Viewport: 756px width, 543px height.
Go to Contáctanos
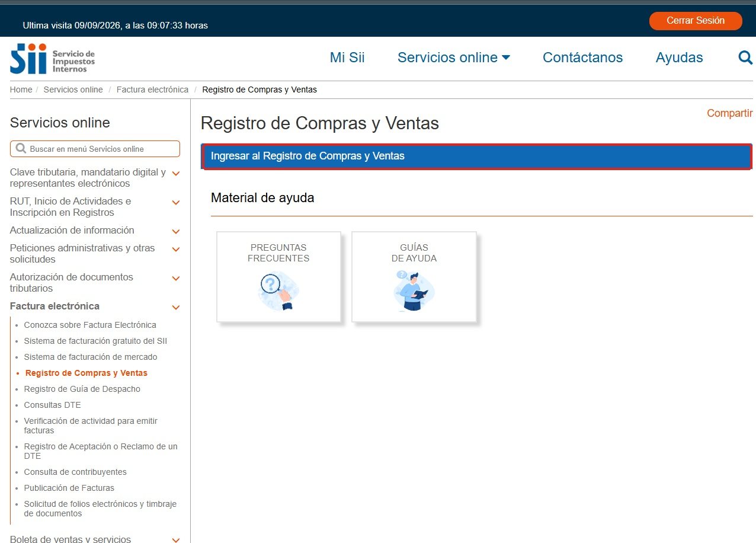click(x=582, y=58)
